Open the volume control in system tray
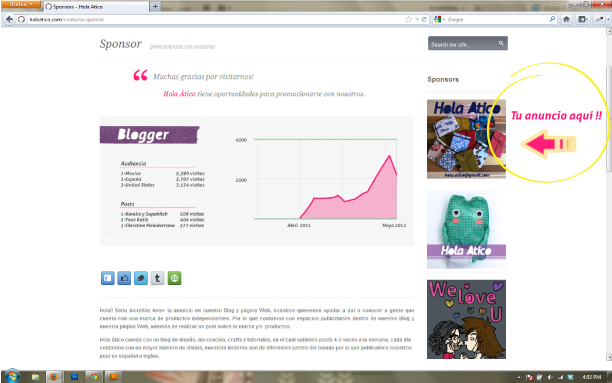Screen dimensions: 612x383 550,377
